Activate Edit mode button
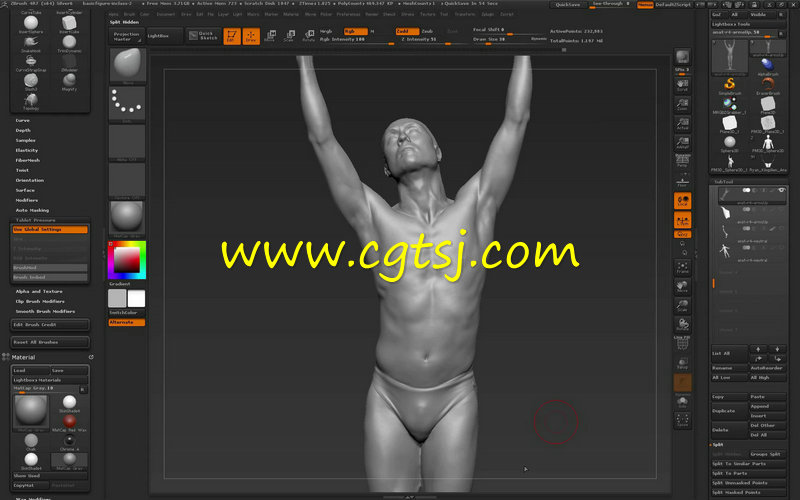 [x=232, y=36]
